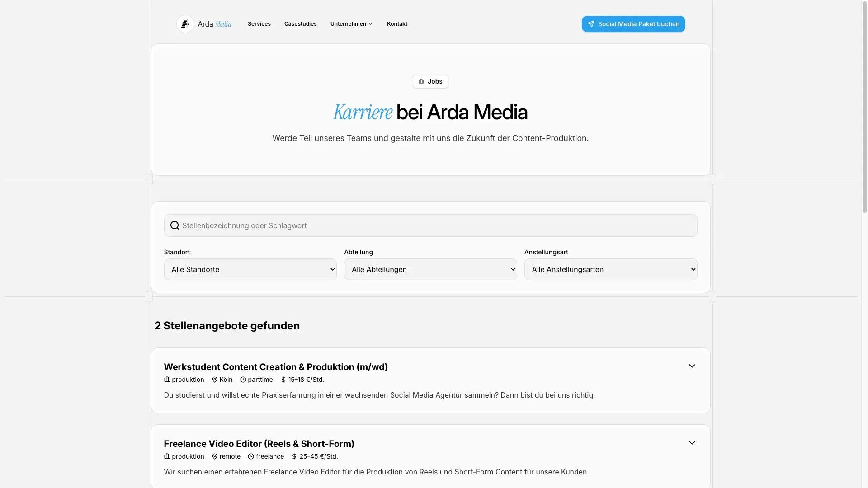This screenshot has width=868, height=488.
Task: Click Social Media Paket buchen button
Action: (x=633, y=24)
